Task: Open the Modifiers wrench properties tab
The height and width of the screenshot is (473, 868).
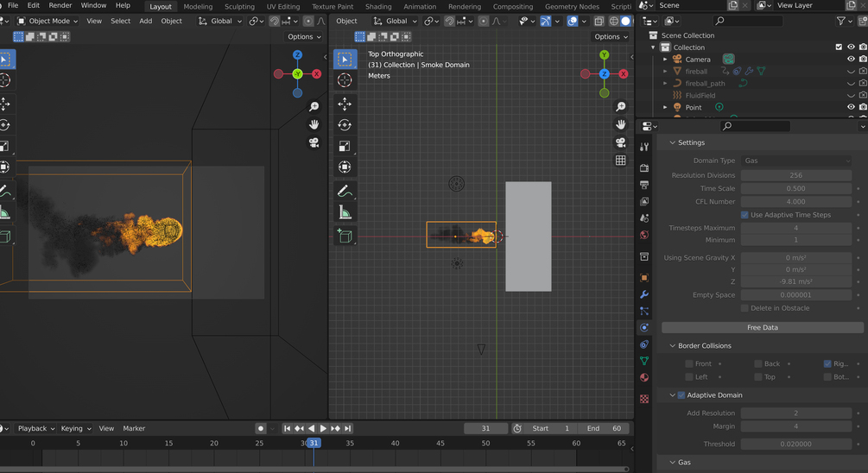Action: coord(644,295)
